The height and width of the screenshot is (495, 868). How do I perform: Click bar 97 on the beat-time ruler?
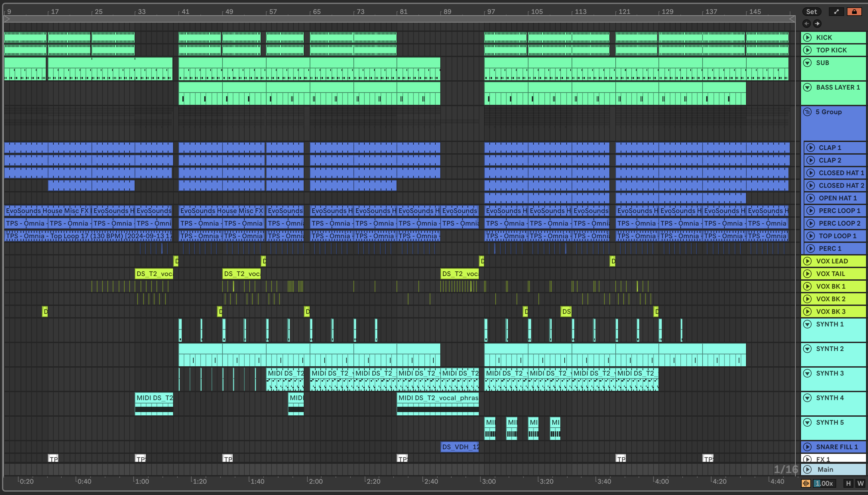pos(491,12)
